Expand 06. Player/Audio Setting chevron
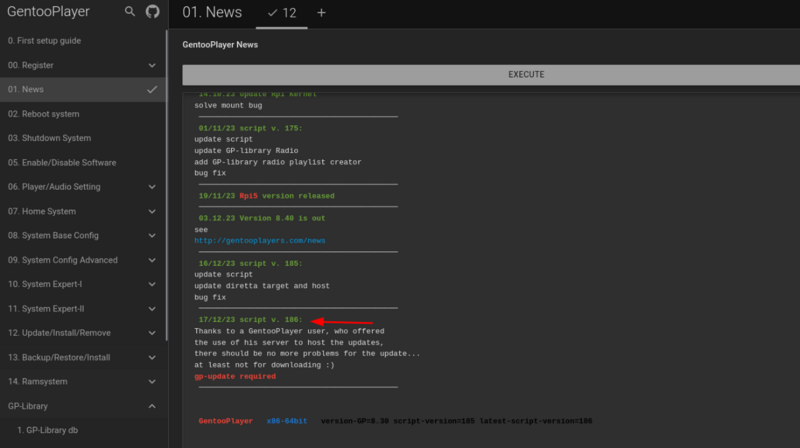The height and width of the screenshot is (448, 800). [152, 187]
